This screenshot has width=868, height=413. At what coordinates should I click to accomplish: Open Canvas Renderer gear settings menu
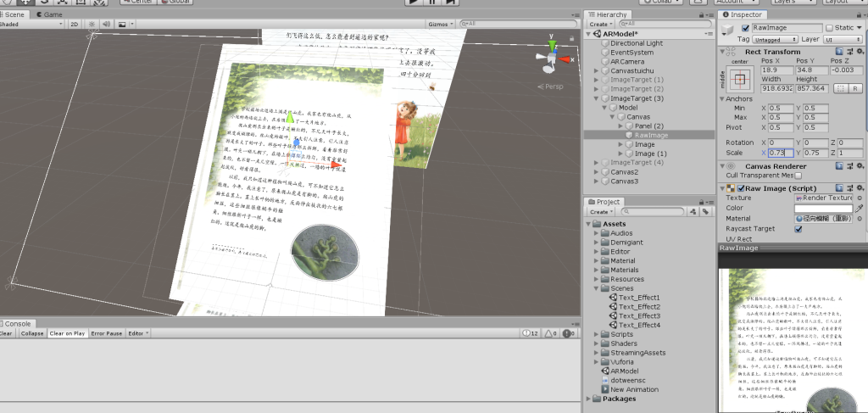tap(860, 165)
